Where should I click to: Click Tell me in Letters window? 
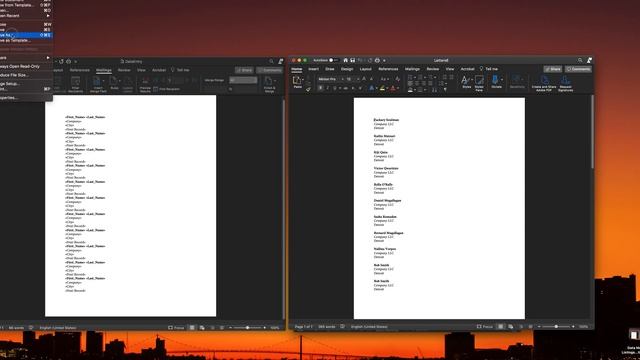(x=489, y=69)
